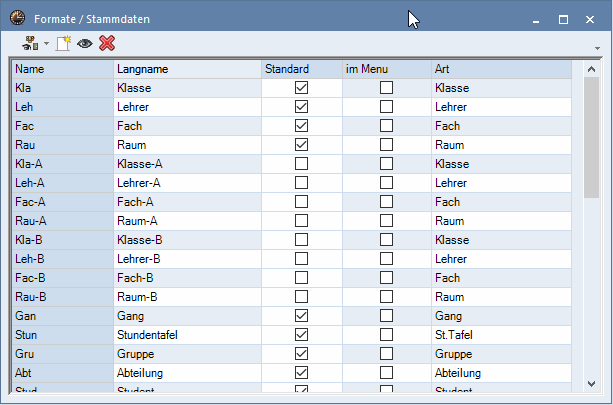This screenshot has height=405, width=613.
Task: Select the Raum-B row name cell
Action: pos(62,297)
